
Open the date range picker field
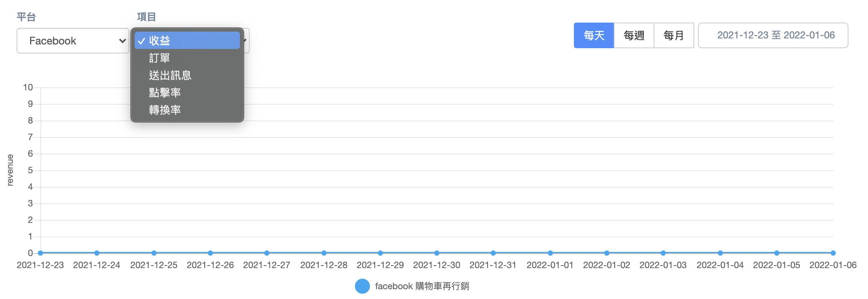tap(773, 35)
